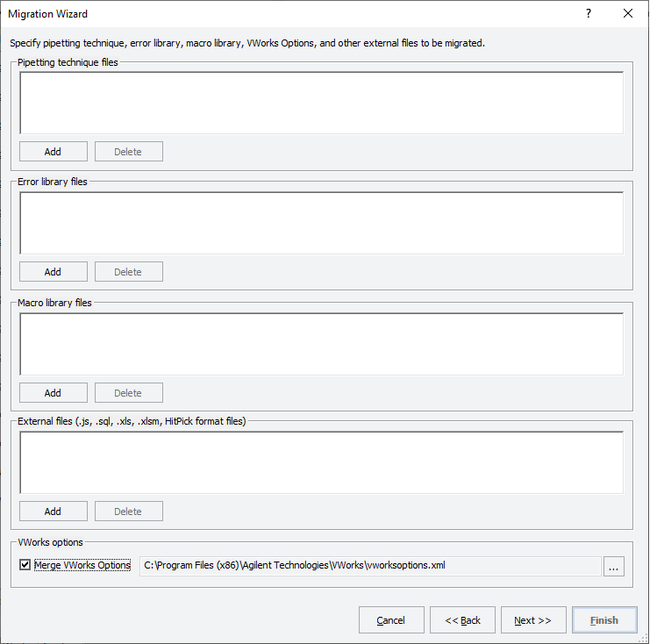Click inside the External files list box
The width and height of the screenshot is (657, 644).
point(321,462)
